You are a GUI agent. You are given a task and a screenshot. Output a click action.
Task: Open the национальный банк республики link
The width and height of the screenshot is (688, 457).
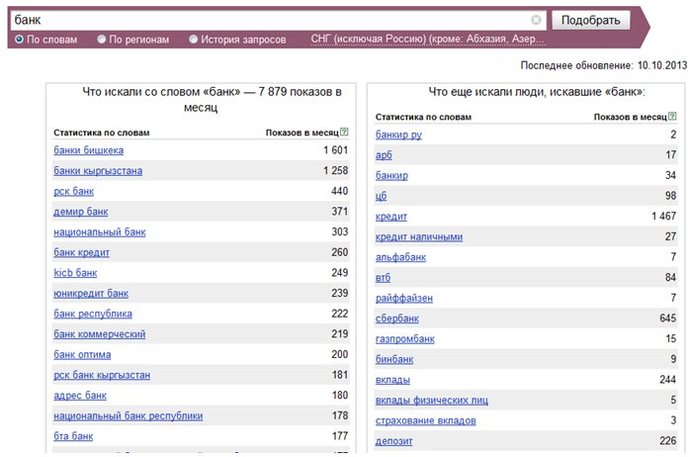coord(128,416)
